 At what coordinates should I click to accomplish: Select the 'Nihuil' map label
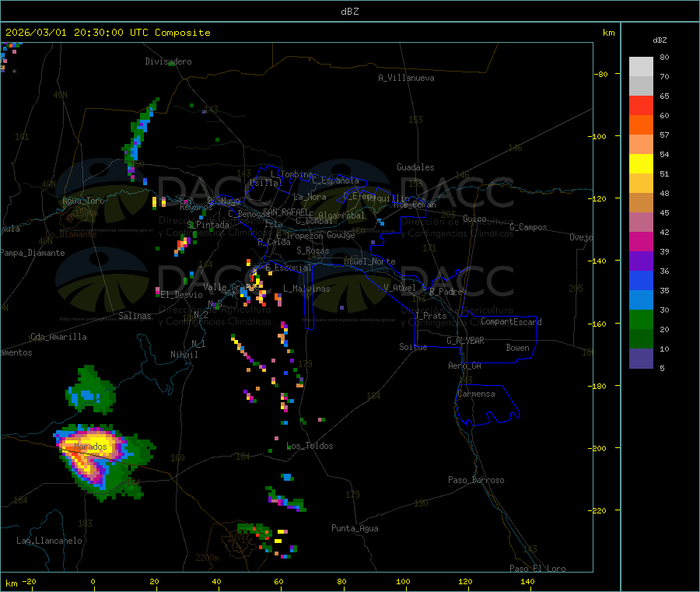coord(184,355)
